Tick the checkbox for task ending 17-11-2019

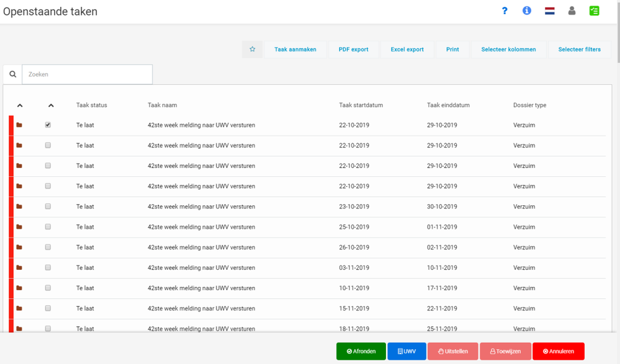click(48, 288)
